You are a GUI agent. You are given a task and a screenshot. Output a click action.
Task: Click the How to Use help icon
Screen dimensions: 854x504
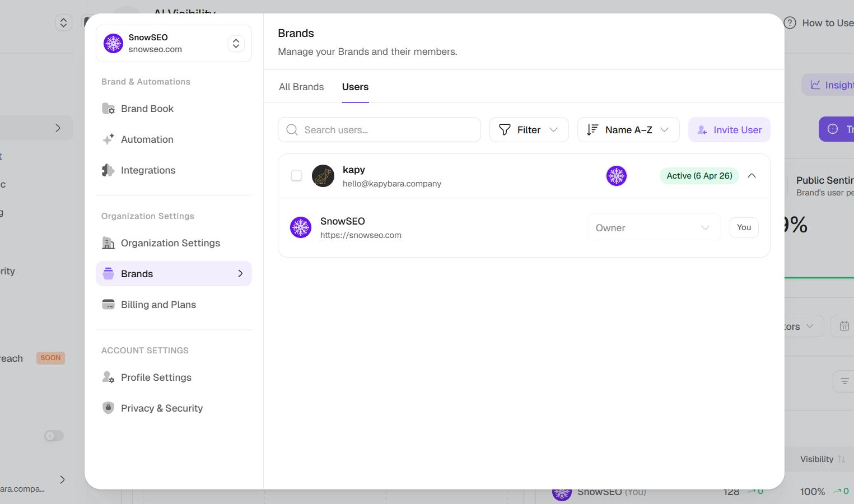click(x=790, y=22)
